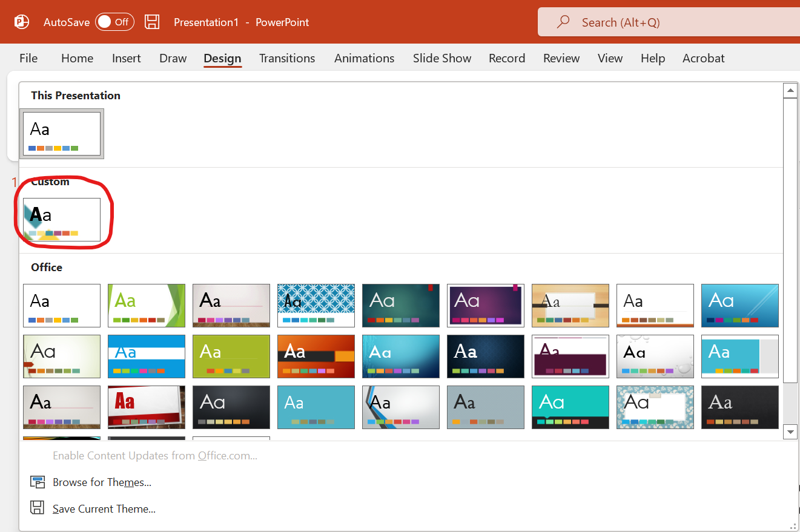Switch to the Home tab
Screen dimensions: 800x532
point(77,58)
